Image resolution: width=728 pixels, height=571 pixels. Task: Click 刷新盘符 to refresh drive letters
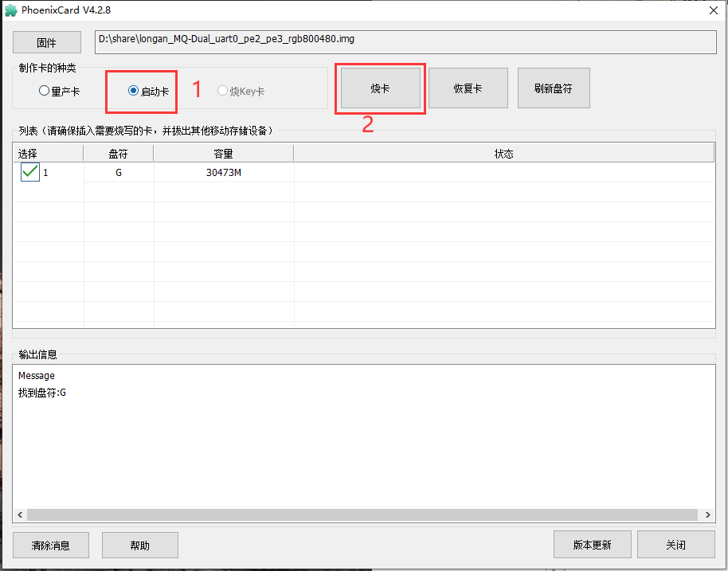click(553, 88)
